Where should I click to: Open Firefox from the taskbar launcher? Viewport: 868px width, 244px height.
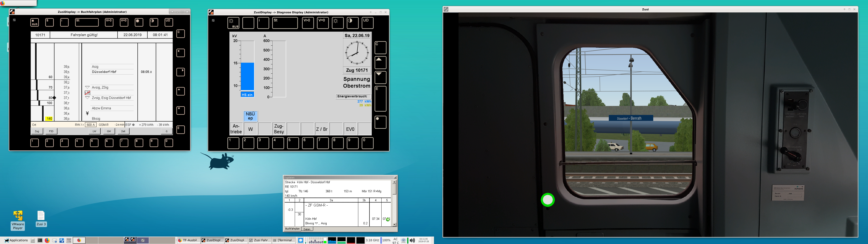(x=47, y=240)
